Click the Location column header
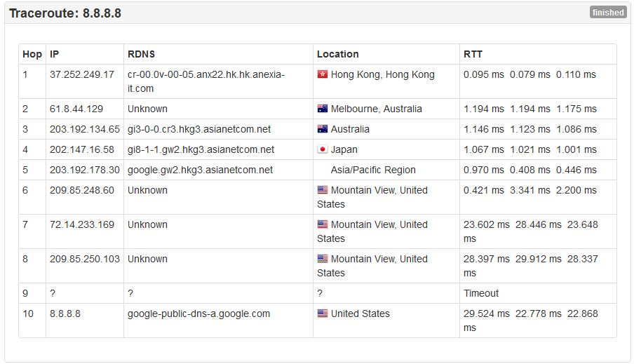The width and height of the screenshot is (634, 364). pyautogui.click(x=337, y=54)
